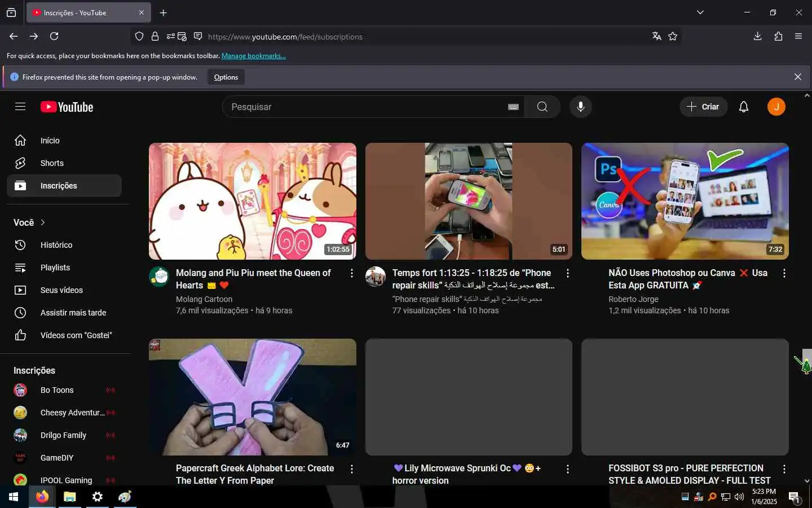
Task: Click the translate page icon
Action: 656,36
